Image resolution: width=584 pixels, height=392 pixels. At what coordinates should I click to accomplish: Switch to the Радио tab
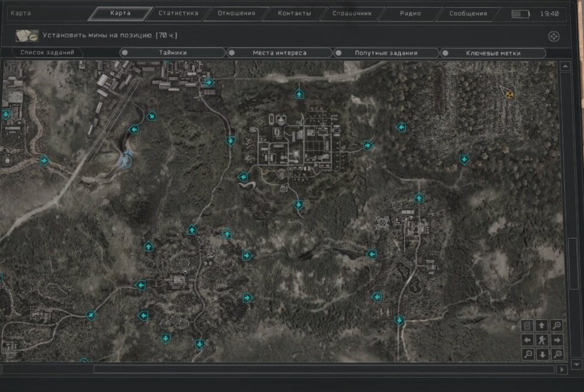point(410,13)
